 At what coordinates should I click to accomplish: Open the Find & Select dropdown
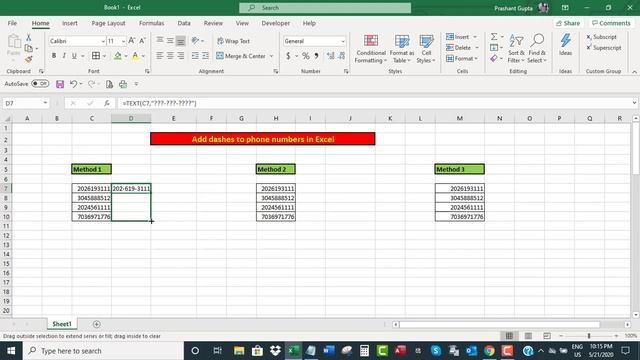tap(537, 49)
